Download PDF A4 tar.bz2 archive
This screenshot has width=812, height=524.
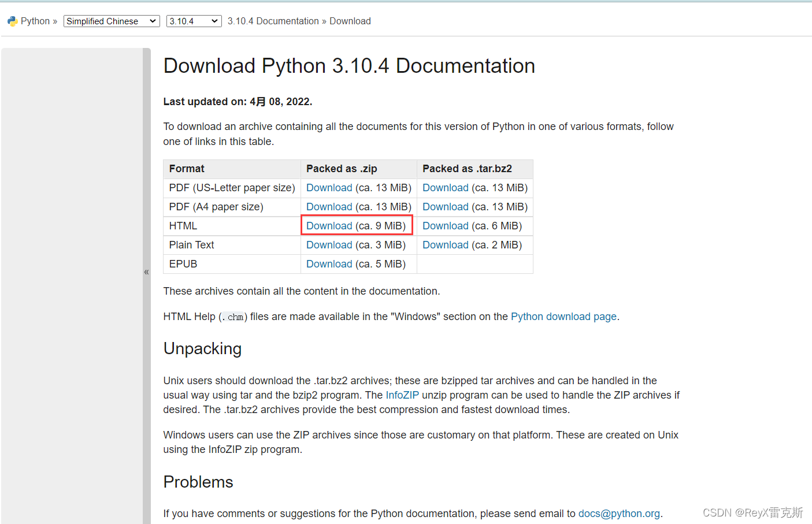pos(445,207)
